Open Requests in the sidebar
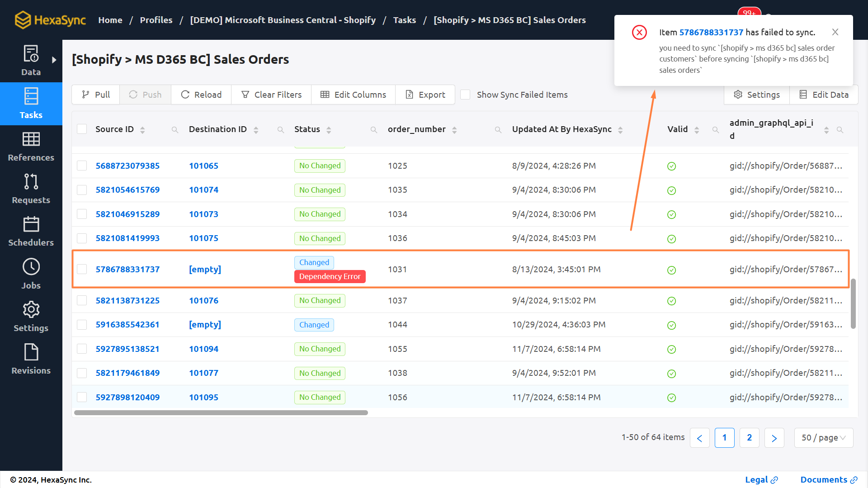868x488 pixels. click(31, 189)
